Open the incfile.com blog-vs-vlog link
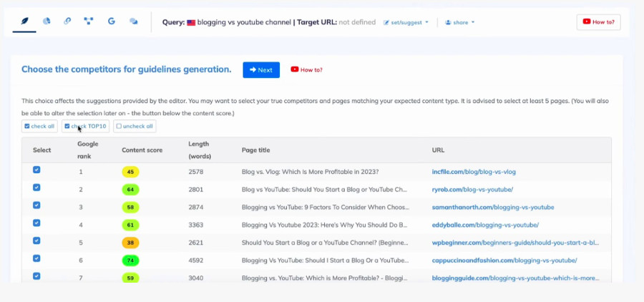 click(x=474, y=172)
